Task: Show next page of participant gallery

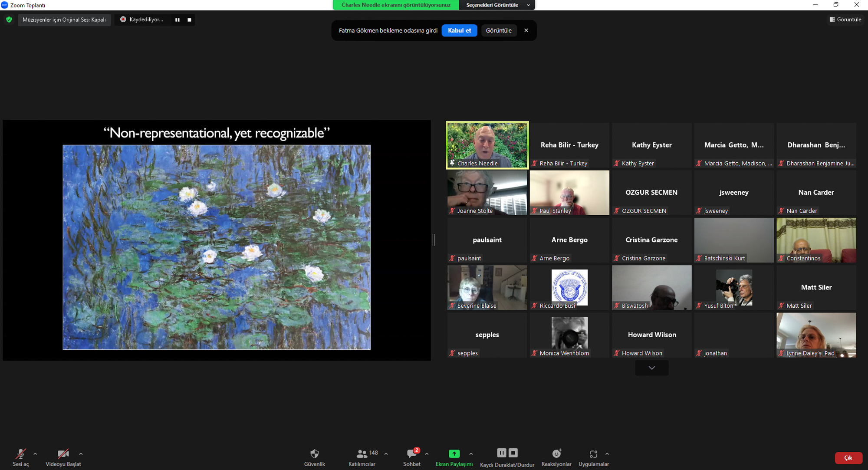Action: pyautogui.click(x=651, y=368)
